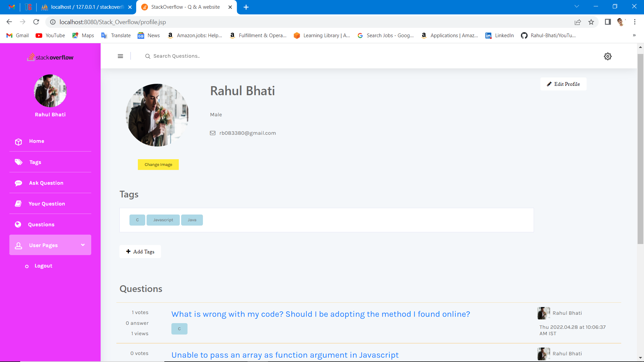
Task: Click the Javascript tag chip
Action: point(163,220)
